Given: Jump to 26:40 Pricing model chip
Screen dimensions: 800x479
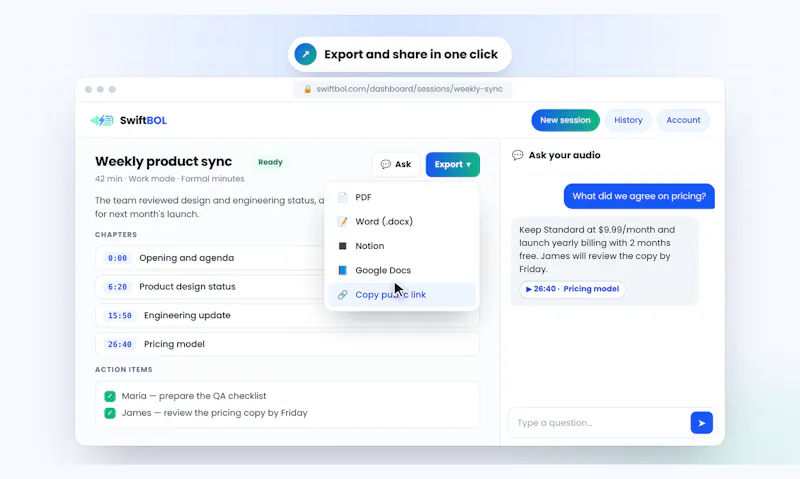Looking at the screenshot, I should point(572,289).
